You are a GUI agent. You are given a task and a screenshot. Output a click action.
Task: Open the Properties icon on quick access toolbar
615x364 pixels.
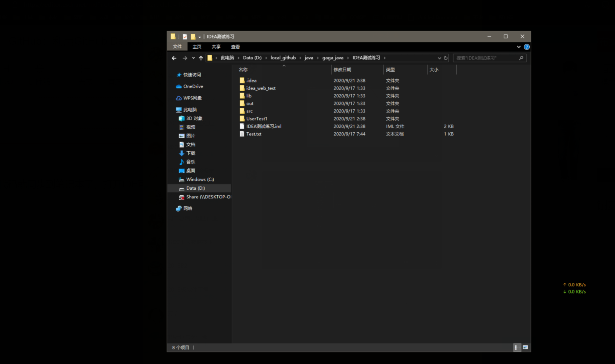pyautogui.click(x=184, y=36)
